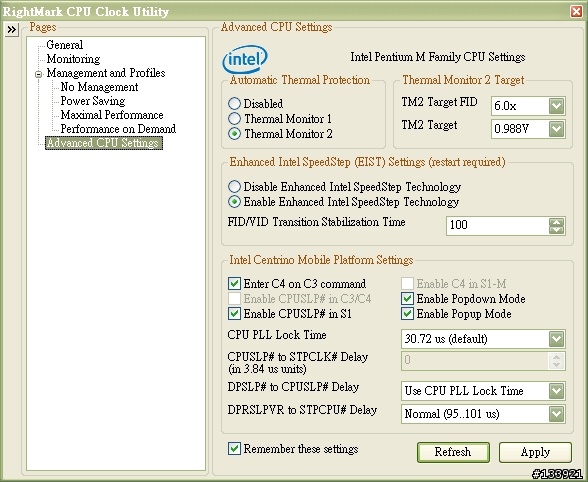Image resolution: width=588 pixels, height=482 pixels.
Task: Open the Power Saving profile
Action: pos(93,101)
